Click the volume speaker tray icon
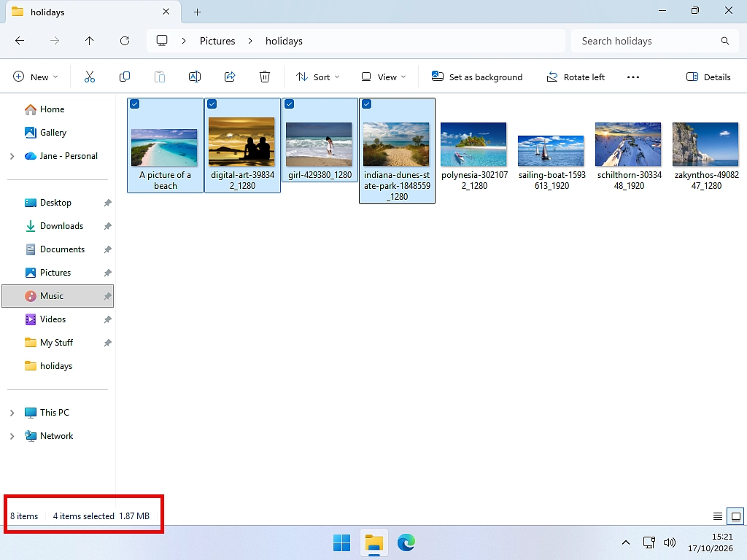Viewport: 747px width, 560px height. 670,542
